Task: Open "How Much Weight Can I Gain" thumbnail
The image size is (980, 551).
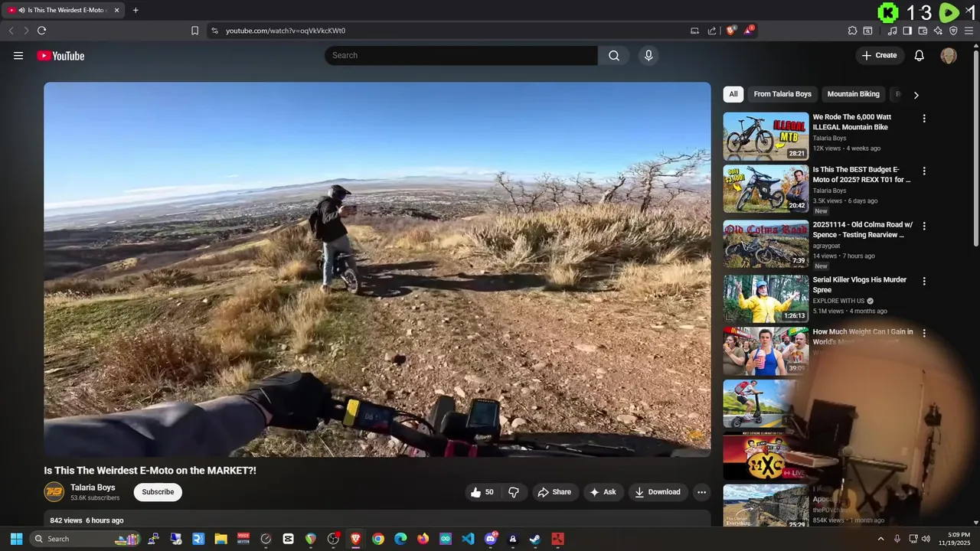Action: point(766,351)
